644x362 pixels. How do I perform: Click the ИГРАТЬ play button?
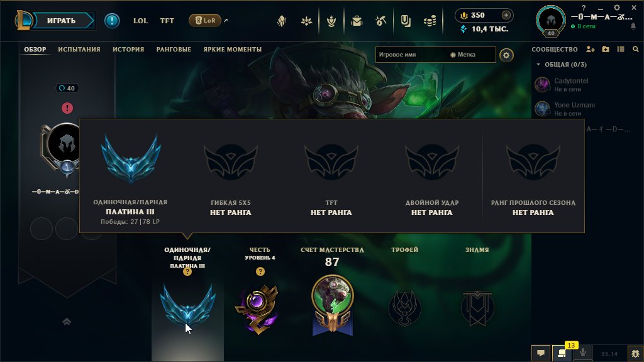(x=62, y=21)
